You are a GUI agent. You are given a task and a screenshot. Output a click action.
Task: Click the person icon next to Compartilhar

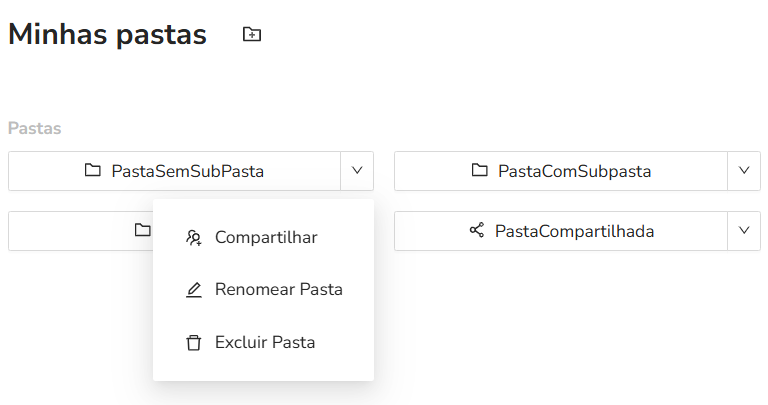[194, 238]
